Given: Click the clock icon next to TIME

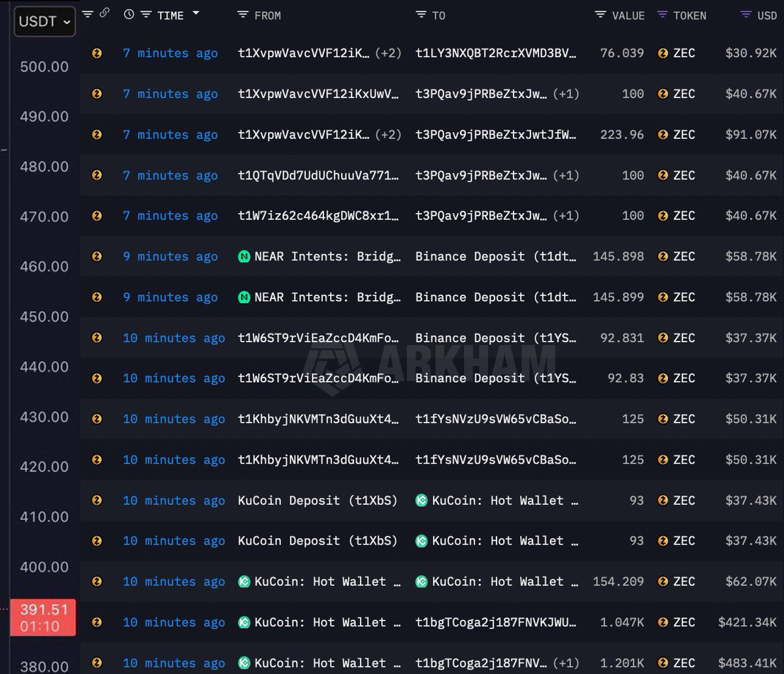Looking at the screenshot, I should tap(129, 14).
